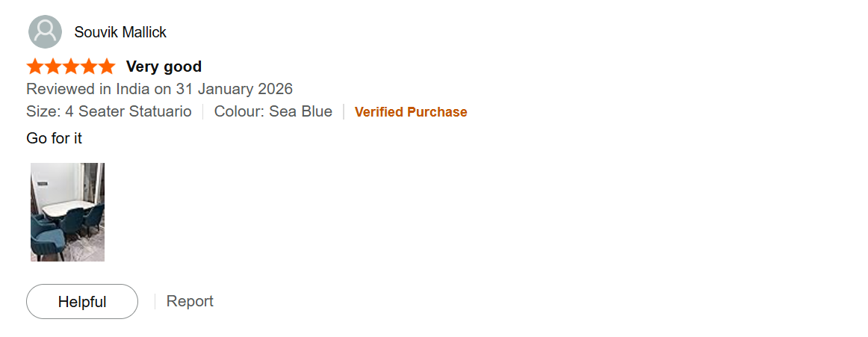Click the "Go for it" review text

click(x=54, y=138)
